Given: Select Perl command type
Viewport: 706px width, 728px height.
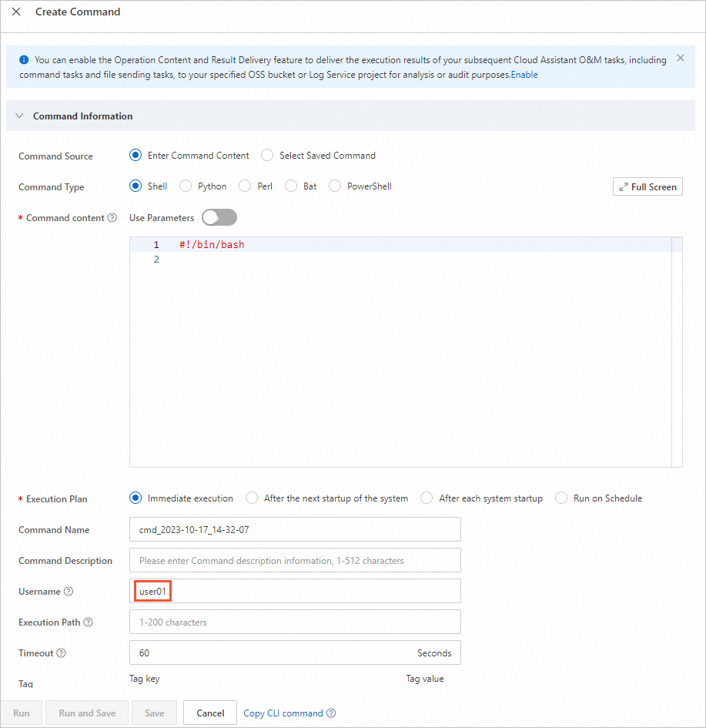Looking at the screenshot, I should point(245,186).
